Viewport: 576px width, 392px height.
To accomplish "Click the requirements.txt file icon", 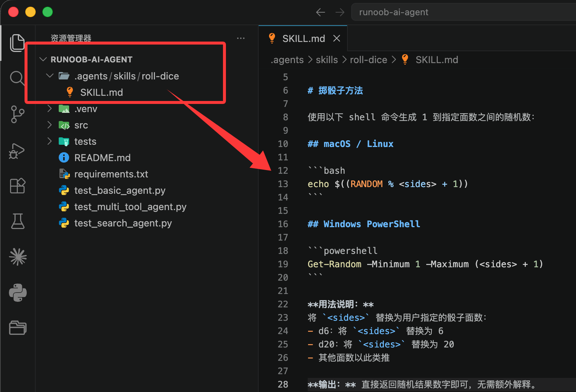I will coord(64,174).
